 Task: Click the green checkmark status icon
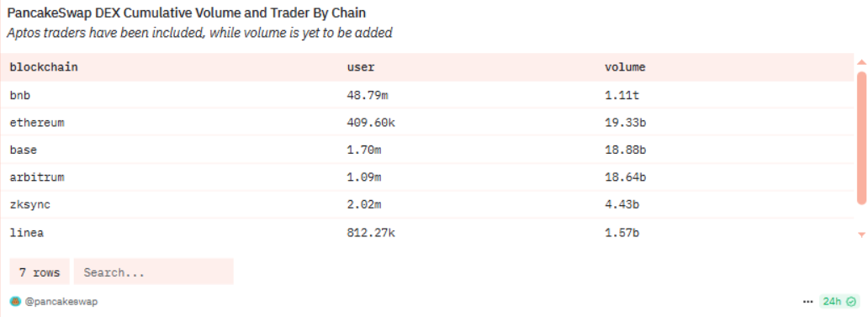coord(851,302)
